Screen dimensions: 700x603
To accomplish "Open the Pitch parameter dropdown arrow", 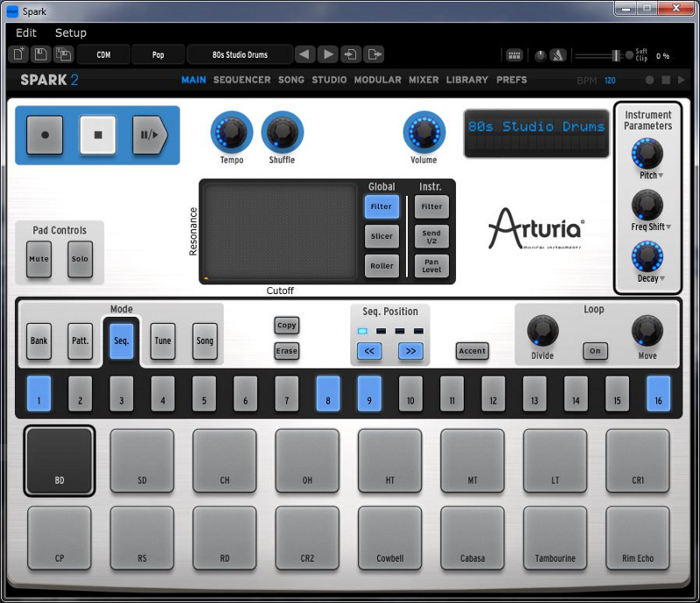I will 661,176.
